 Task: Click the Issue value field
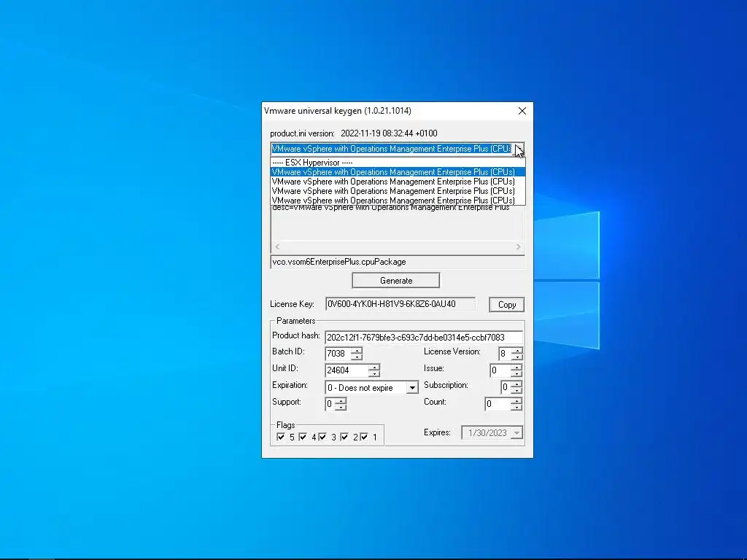click(500, 370)
